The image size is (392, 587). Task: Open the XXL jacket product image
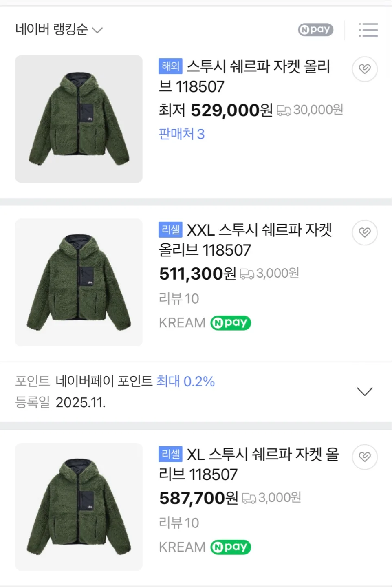[x=79, y=282]
